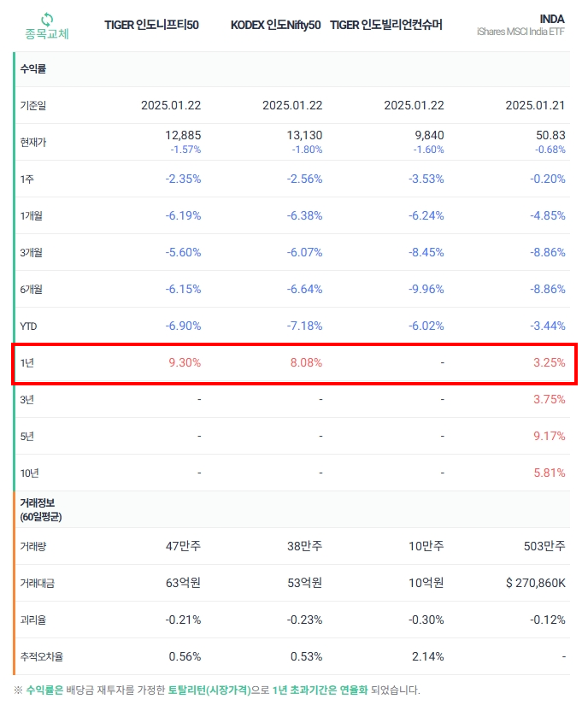Image resolution: width=588 pixels, height=705 pixels.
Task: Select INDA date 2025.01.21
Action: [535, 105]
